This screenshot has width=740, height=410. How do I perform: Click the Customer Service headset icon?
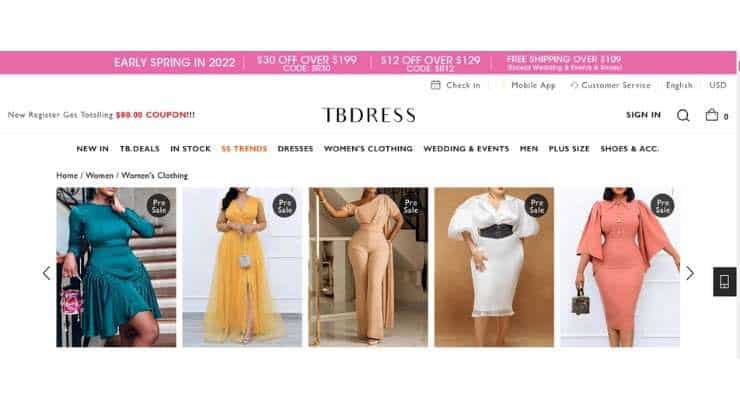point(574,85)
